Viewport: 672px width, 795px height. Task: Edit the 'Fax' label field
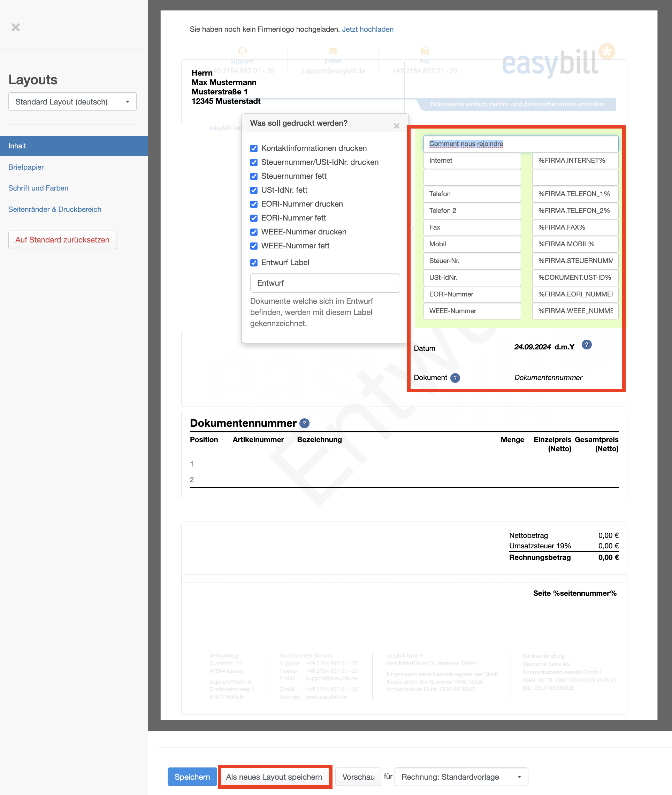(472, 228)
